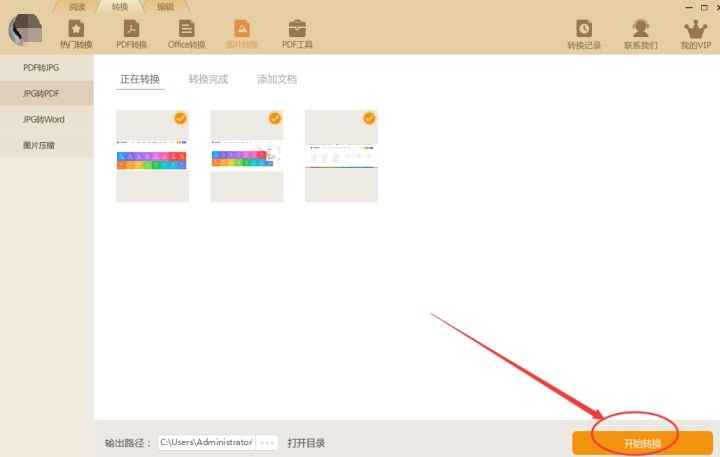
Task: Choose JPG转PDF in the sidebar
Action: click(47, 93)
